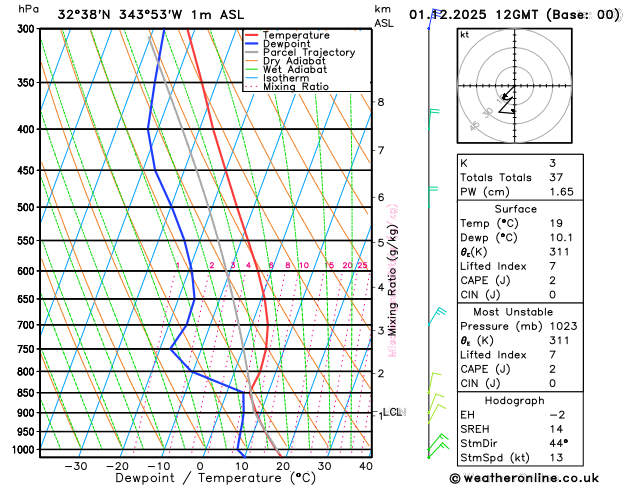Click the blue wind barb at 300 hPa

coord(433,18)
